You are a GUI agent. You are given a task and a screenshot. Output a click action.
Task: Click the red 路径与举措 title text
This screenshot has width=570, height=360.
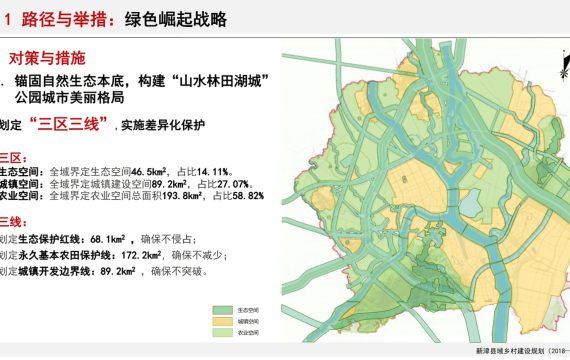click(64, 19)
